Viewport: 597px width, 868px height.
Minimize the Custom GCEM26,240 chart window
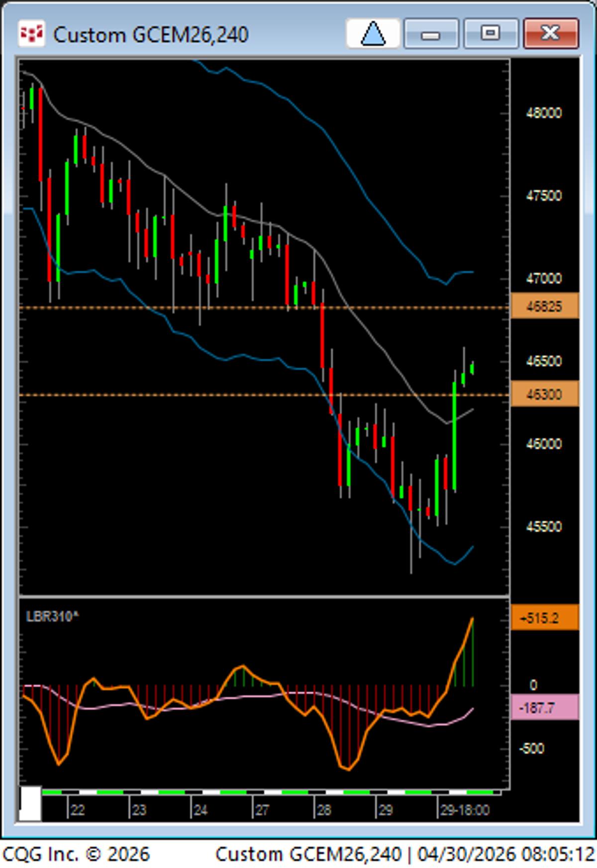431,33
